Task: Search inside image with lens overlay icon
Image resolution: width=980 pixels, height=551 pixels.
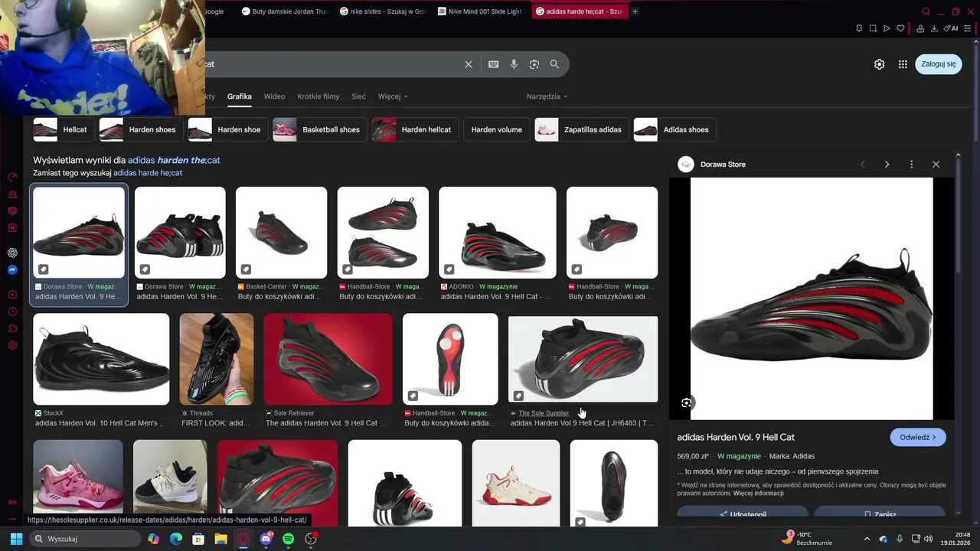Action: point(686,403)
